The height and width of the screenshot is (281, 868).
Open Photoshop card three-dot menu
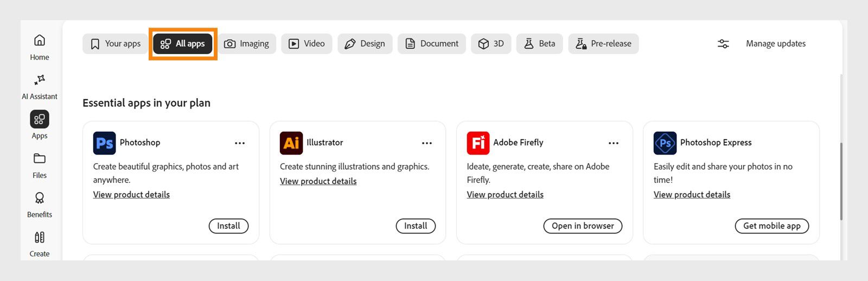tap(240, 143)
